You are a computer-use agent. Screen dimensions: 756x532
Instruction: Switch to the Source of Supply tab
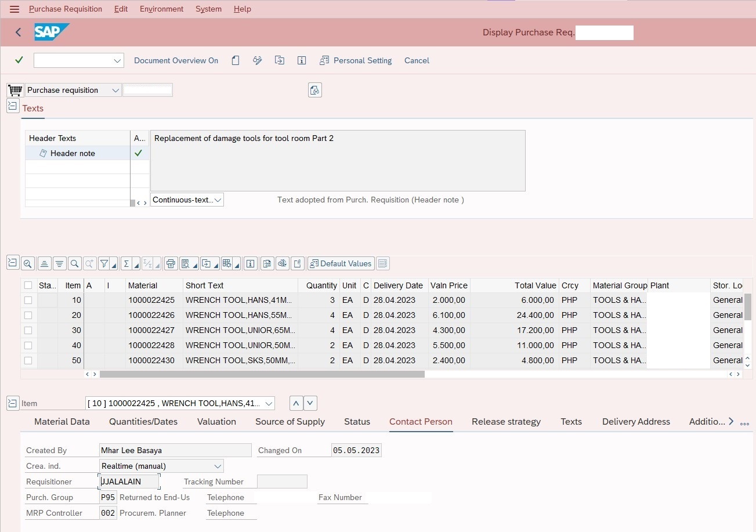click(x=290, y=422)
